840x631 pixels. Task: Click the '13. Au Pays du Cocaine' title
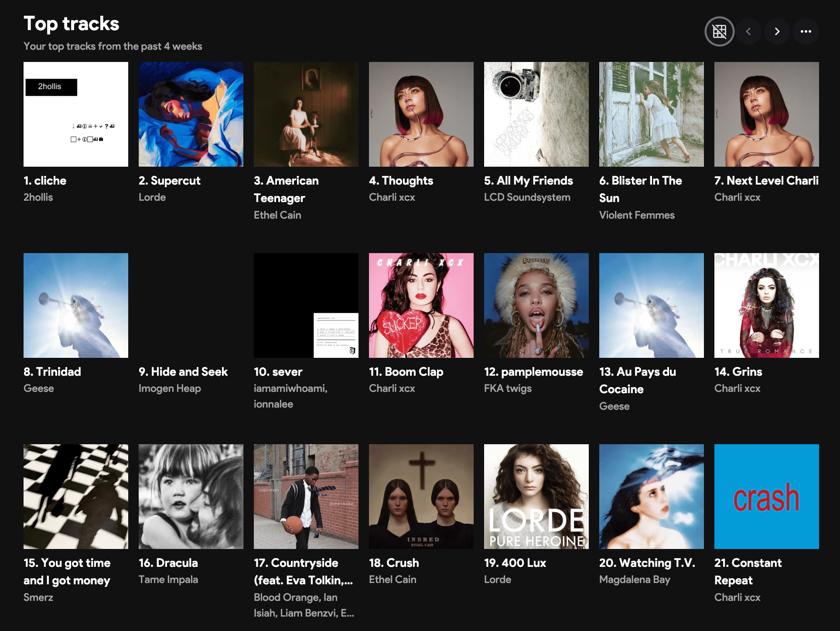638,381
